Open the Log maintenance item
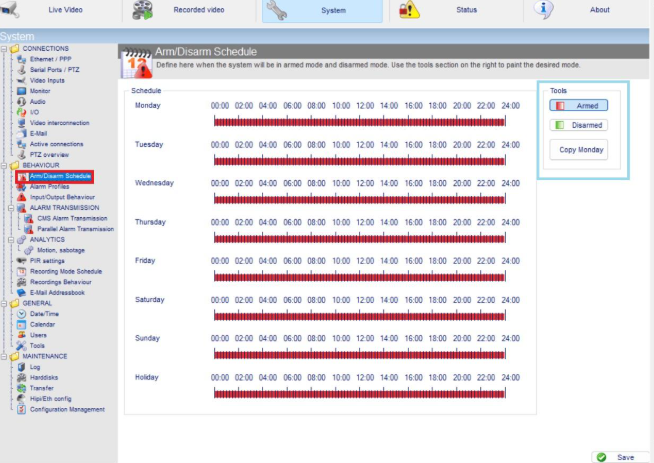This screenshot has width=654, height=463. click(35, 367)
